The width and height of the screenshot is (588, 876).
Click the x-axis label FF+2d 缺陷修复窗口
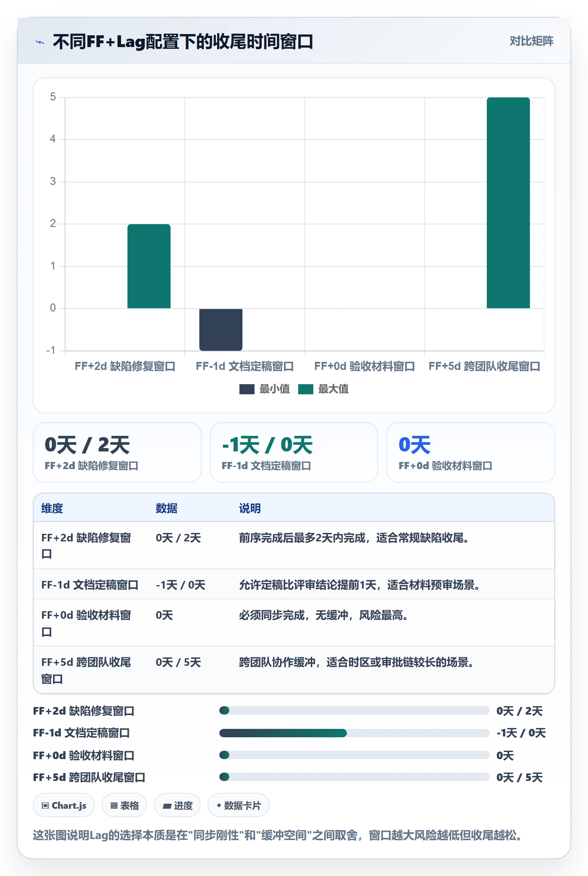pyautogui.click(x=125, y=366)
